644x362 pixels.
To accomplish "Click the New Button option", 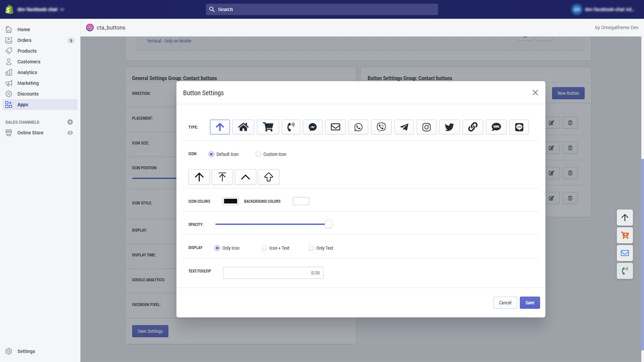I will tap(568, 93).
